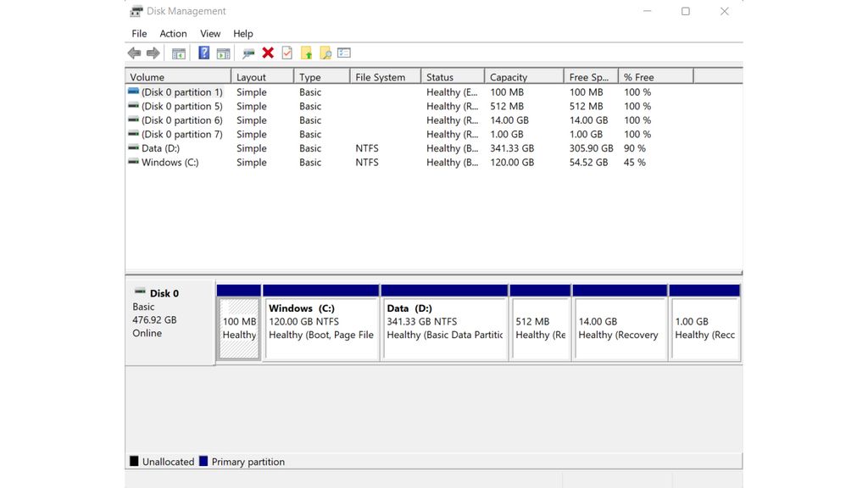Screen dimensions: 868x488
Task: Open the File menu
Action: [x=138, y=33]
